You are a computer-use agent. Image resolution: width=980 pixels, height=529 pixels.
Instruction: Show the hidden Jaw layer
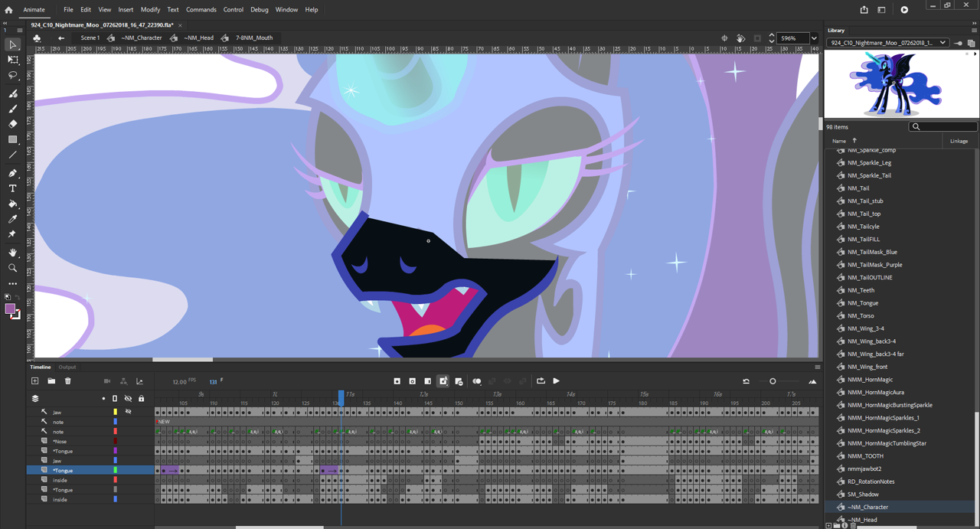point(128,412)
